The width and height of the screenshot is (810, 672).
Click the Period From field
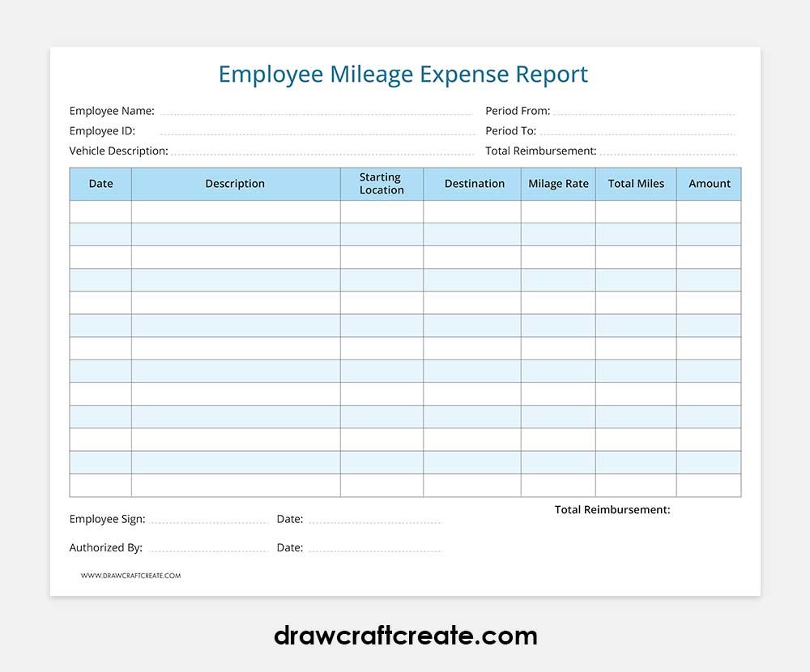pyautogui.click(x=644, y=112)
